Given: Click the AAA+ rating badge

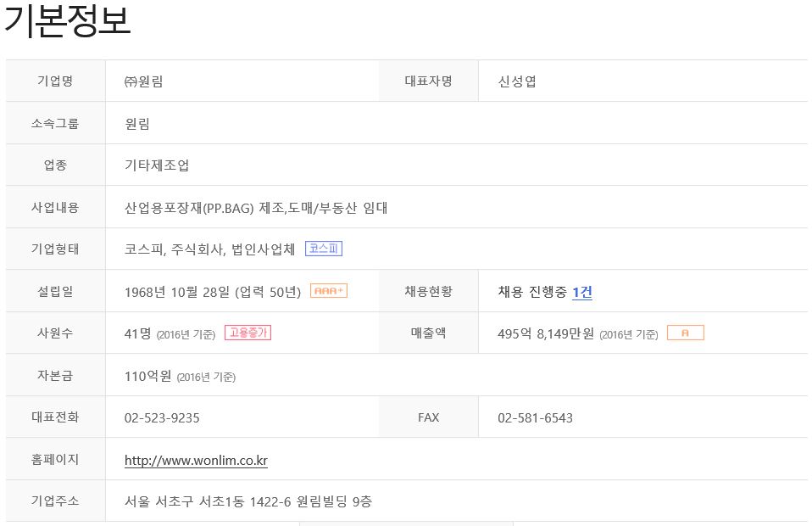Looking at the screenshot, I should coord(328,291).
